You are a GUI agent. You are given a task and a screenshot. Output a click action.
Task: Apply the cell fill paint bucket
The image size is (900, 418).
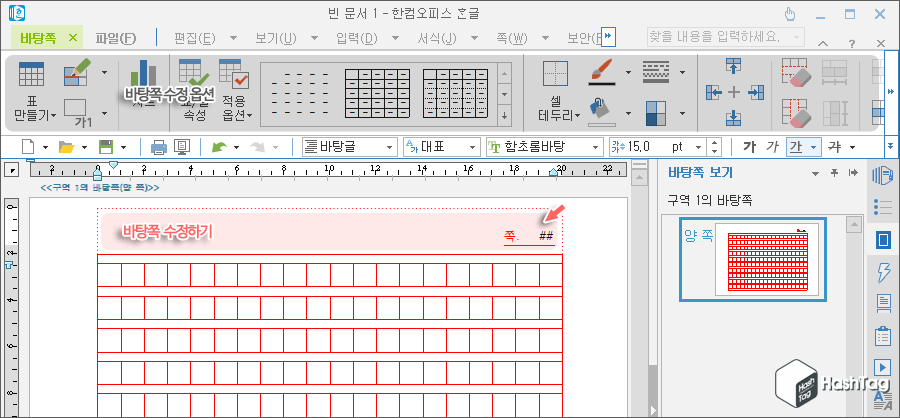[x=602, y=112]
